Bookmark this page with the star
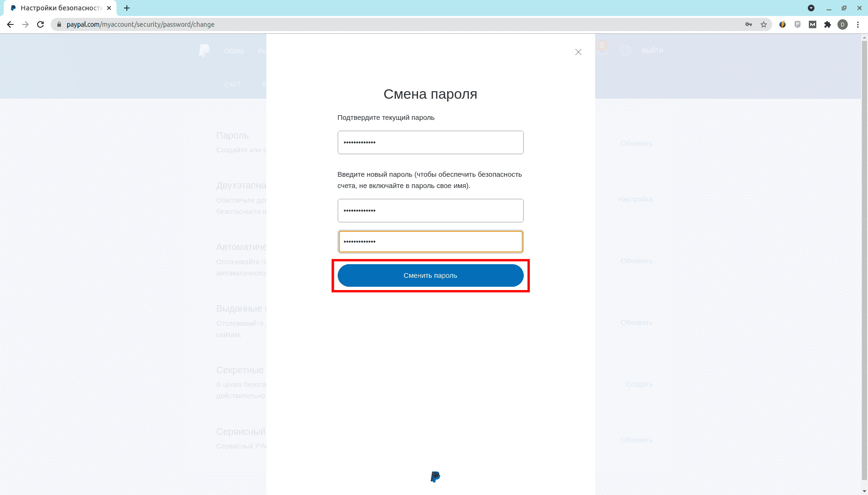Screen dimensions: 868x495 click(x=764, y=24)
